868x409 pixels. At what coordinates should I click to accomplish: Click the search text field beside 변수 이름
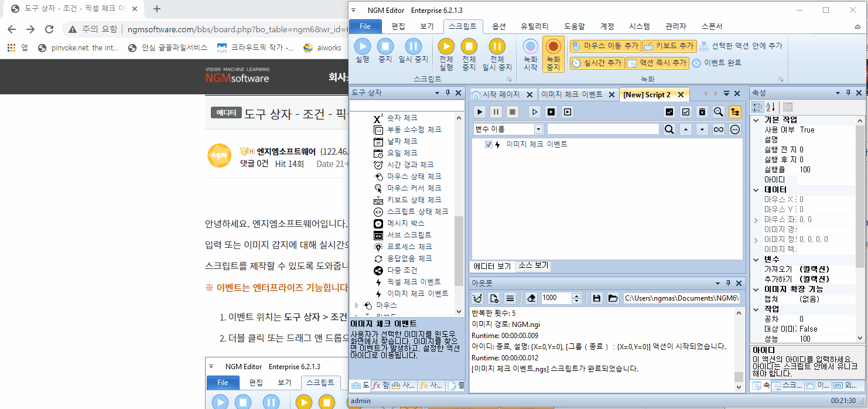(603, 129)
